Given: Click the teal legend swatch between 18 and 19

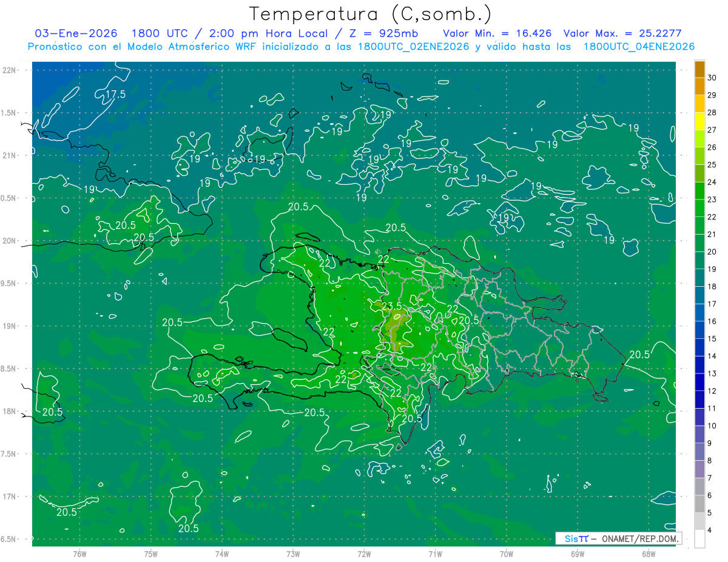Looking at the screenshot, I should (699, 278).
